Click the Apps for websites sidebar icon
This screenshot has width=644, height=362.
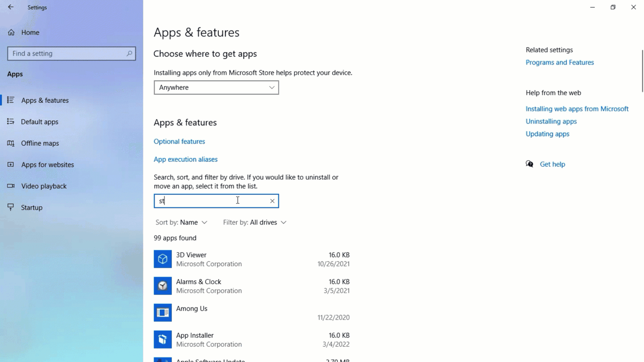click(11, 164)
